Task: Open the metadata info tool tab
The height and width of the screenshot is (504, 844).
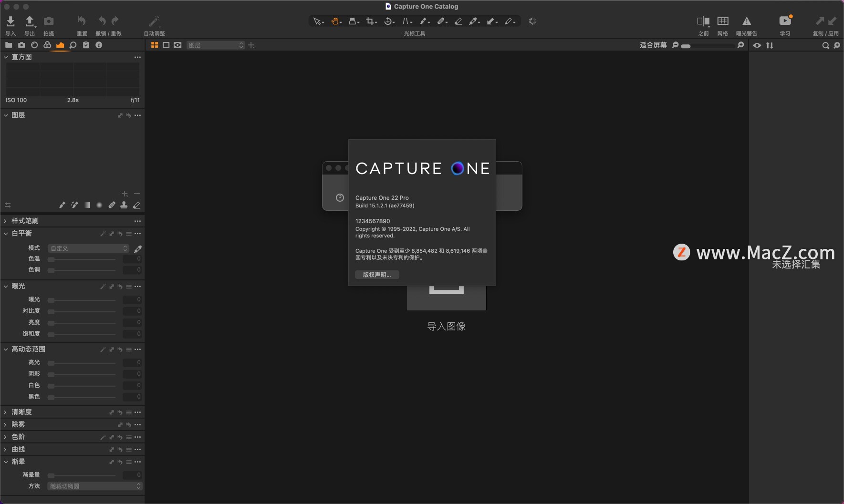Action: 99,45
